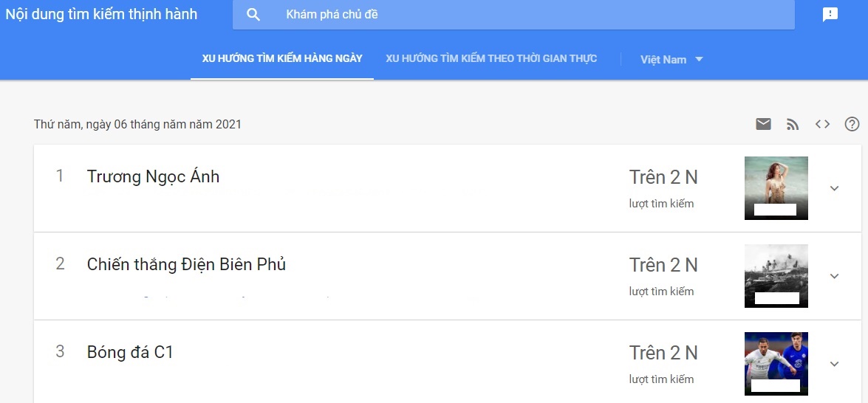The width and height of the screenshot is (868, 403).
Task: Click the embed code brackets icon
Action: point(822,124)
